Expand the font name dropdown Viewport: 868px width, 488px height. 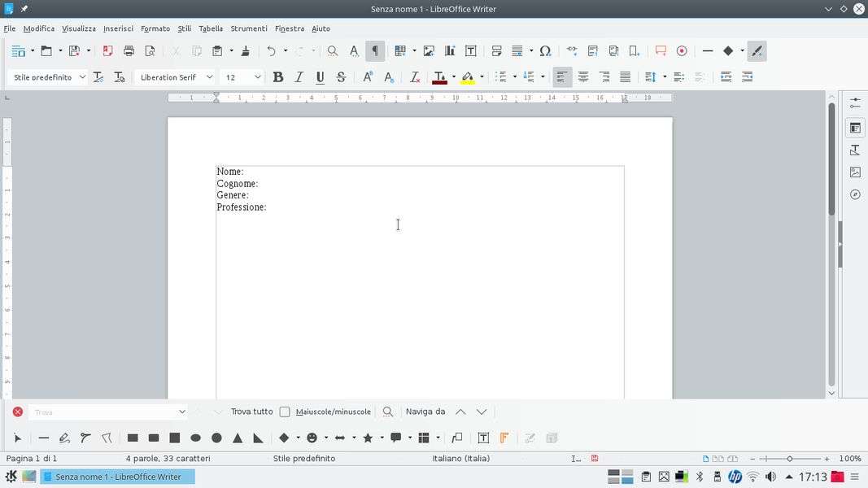click(x=209, y=77)
